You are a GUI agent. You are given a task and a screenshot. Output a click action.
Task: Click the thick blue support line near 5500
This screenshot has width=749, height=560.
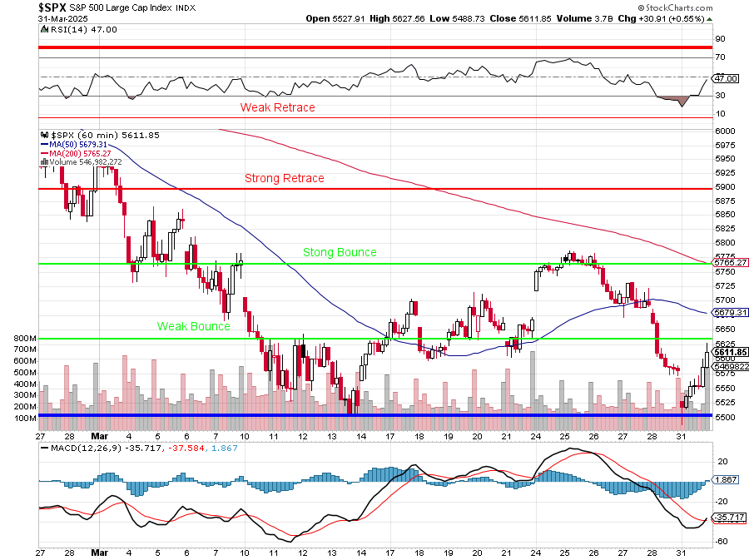point(374,414)
